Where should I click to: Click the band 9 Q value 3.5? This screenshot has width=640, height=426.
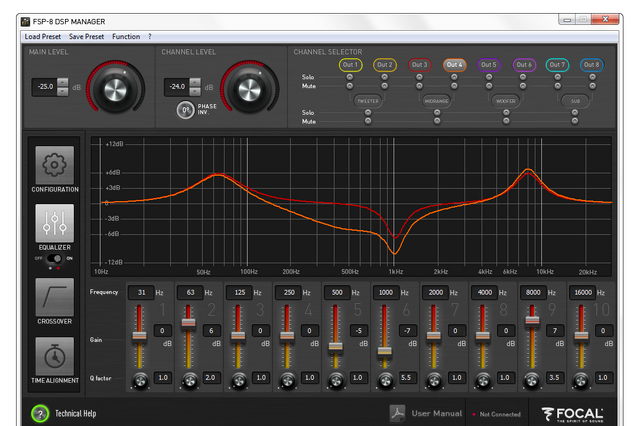[x=554, y=377]
